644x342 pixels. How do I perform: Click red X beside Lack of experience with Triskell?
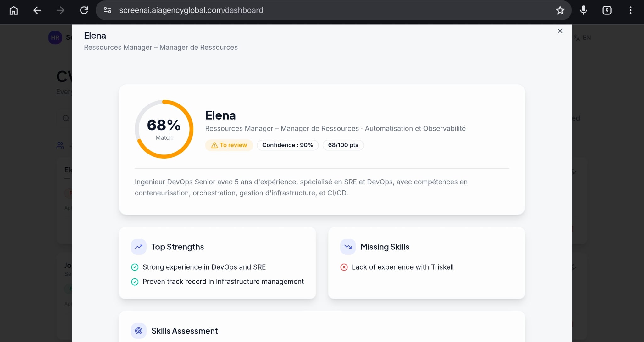pyautogui.click(x=344, y=267)
